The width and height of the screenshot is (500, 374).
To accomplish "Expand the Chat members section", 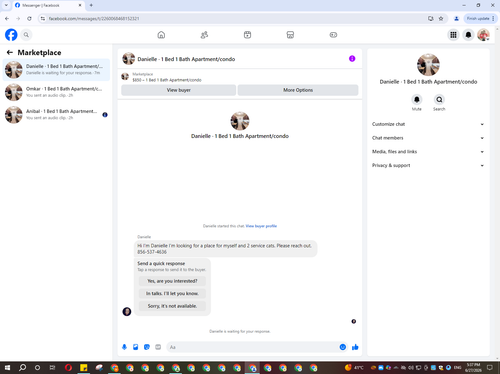I will tap(428, 138).
